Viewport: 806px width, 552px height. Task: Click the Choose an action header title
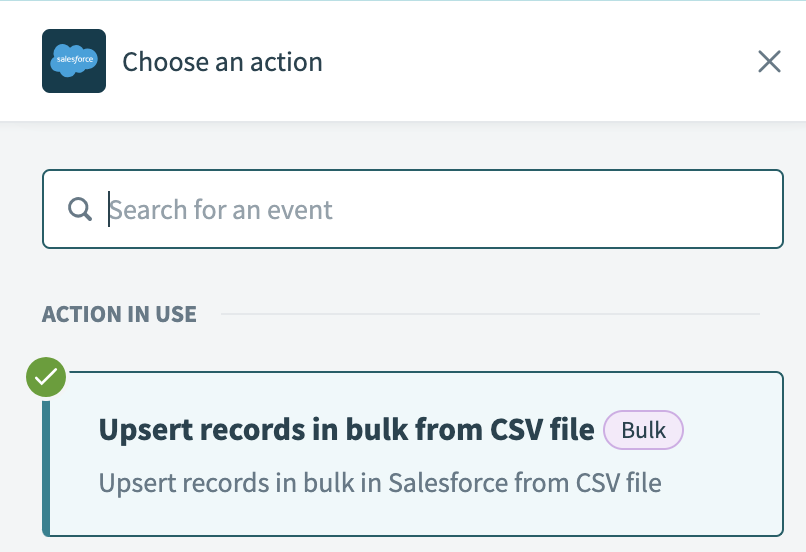(222, 62)
